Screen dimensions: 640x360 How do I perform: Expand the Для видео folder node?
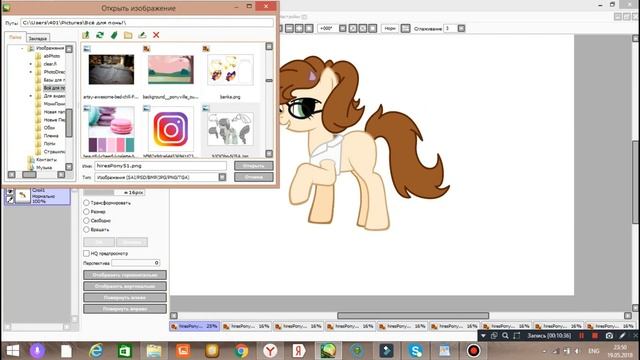pyautogui.click(x=31, y=96)
